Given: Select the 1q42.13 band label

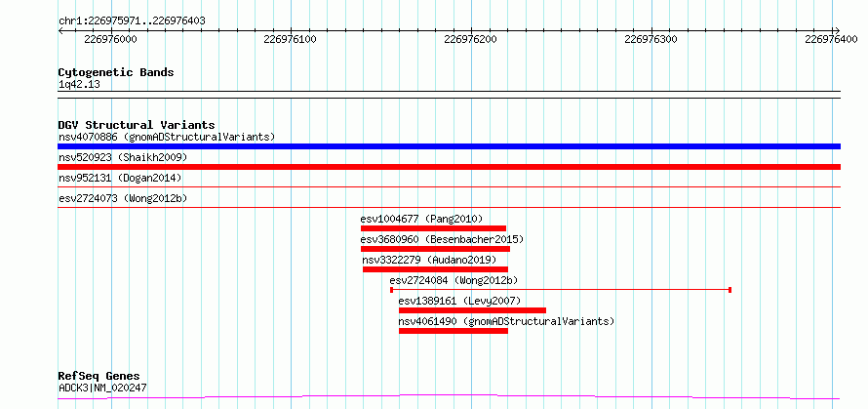Looking at the screenshot, I should click(79, 85).
